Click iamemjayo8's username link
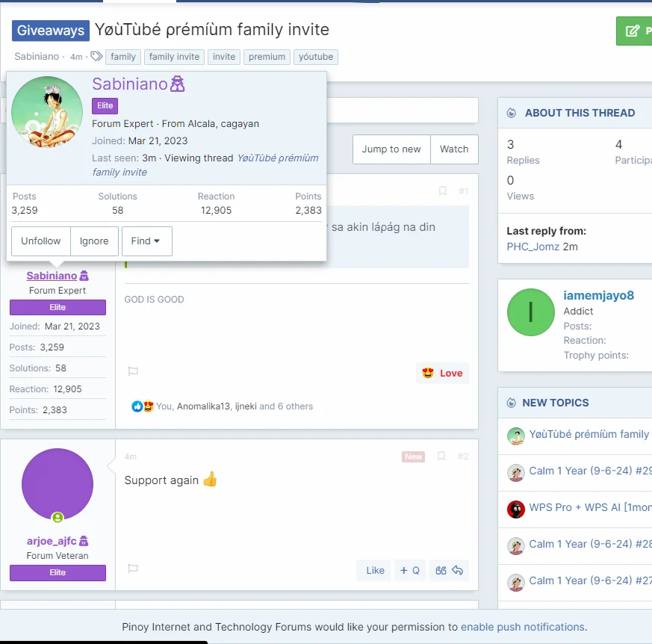 click(x=598, y=295)
